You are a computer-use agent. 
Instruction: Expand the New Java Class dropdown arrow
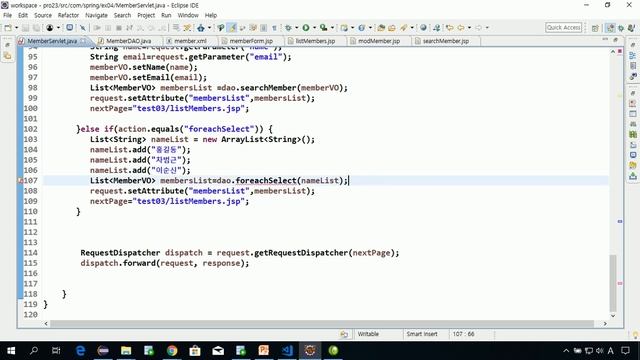(370, 28)
